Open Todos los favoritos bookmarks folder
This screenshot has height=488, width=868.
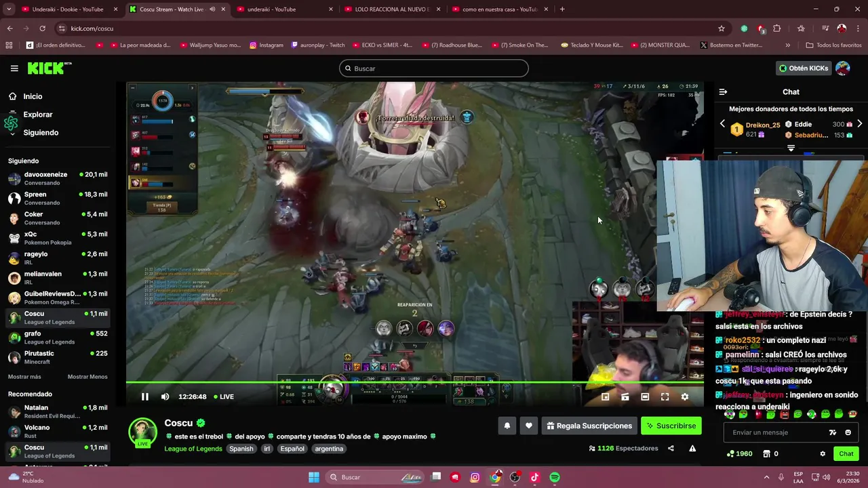(x=833, y=45)
